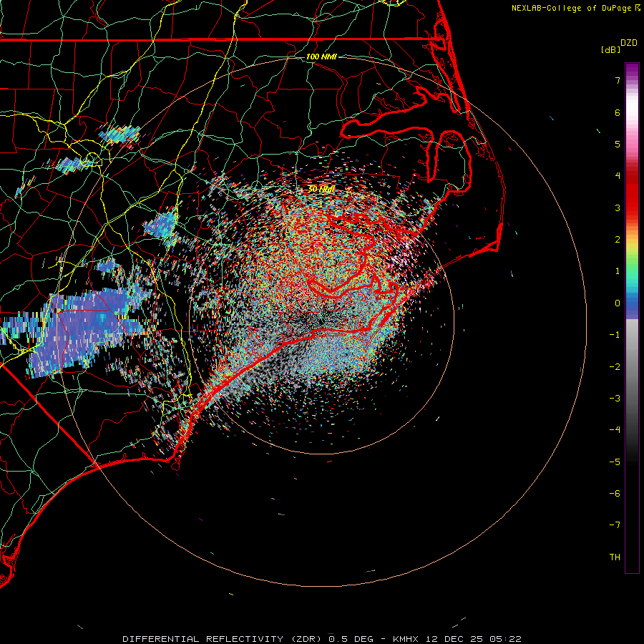Image resolution: width=644 pixels, height=644 pixels.
Task: Click the 4 dB value on the color scale
Action: point(618,176)
